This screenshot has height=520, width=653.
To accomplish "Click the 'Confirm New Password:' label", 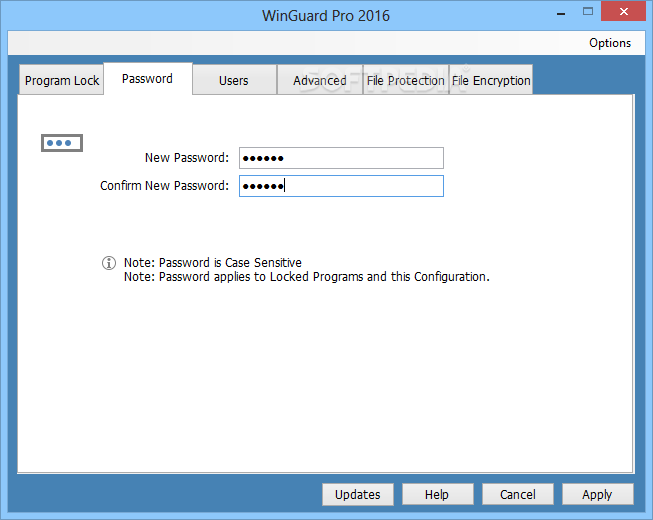I will pos(164,186).
